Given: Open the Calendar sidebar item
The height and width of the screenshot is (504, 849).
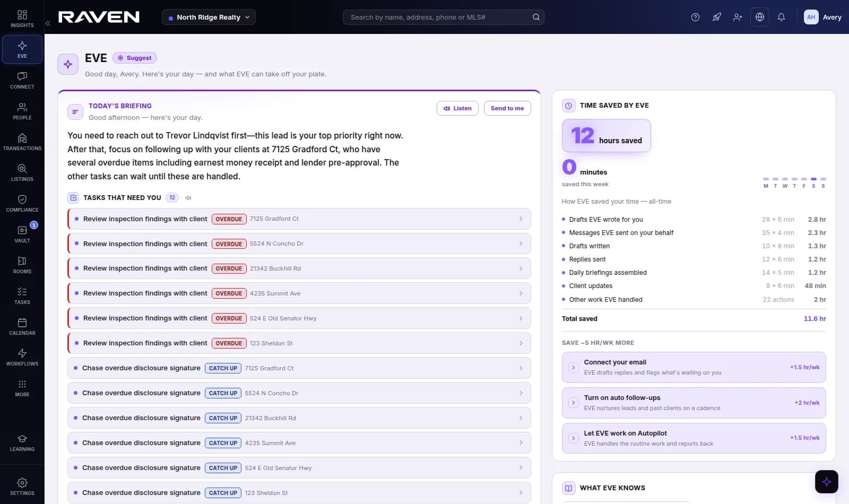Looking at the screenshot, I should click(22, 326).
